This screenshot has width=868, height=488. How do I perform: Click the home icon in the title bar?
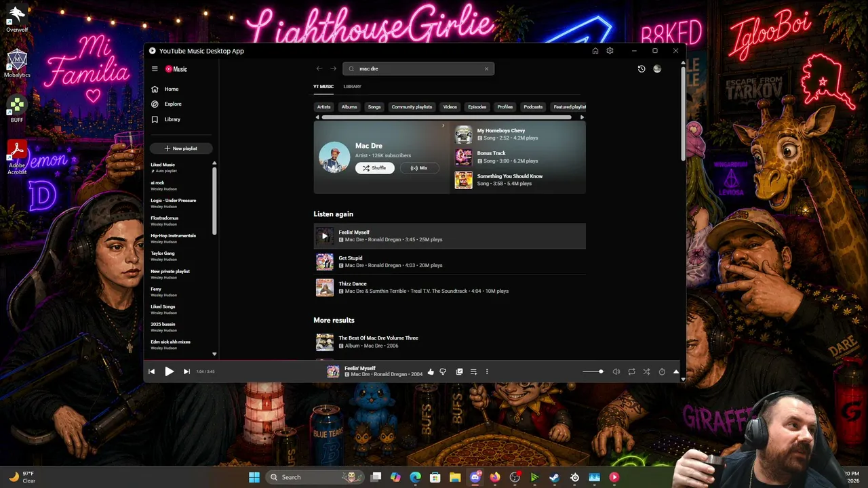tap(595, 51)
